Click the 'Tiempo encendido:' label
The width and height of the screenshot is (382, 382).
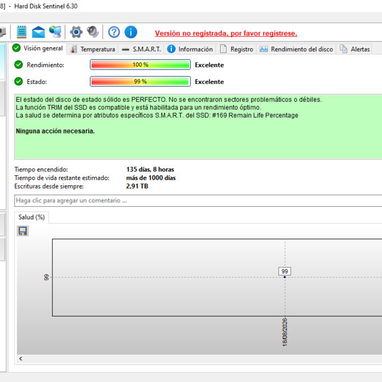click(x=41, y=169)
